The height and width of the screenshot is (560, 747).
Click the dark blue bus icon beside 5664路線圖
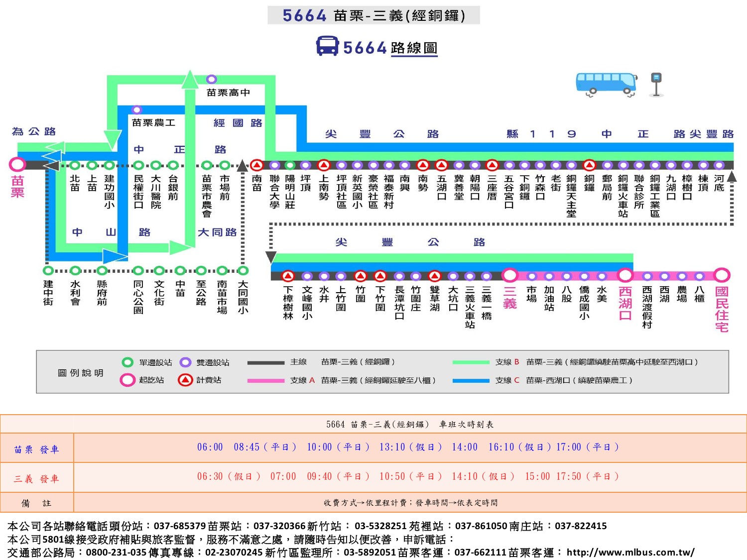coord(327,46)
